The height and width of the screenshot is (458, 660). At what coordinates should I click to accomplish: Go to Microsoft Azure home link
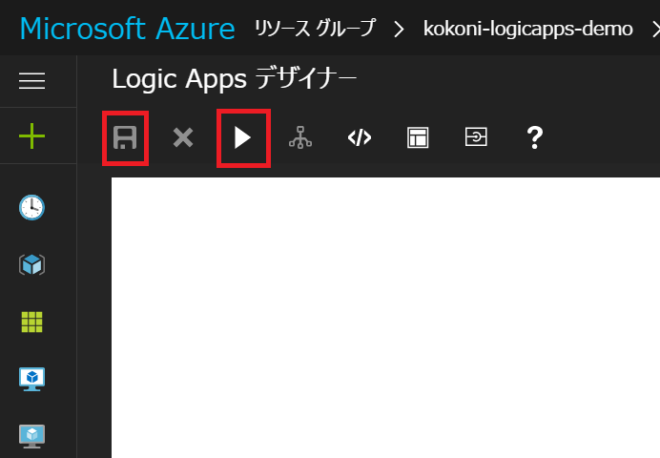pos(127,28)
